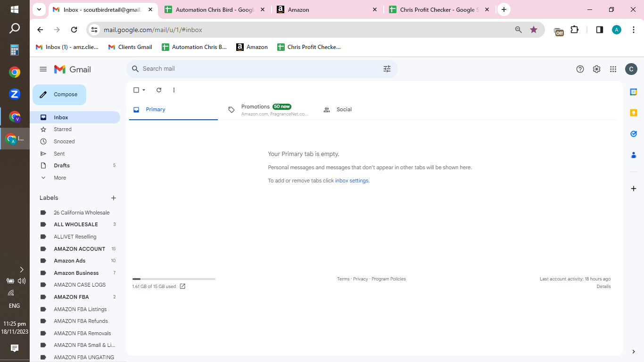Expand More in left navigation

[60, 178]
